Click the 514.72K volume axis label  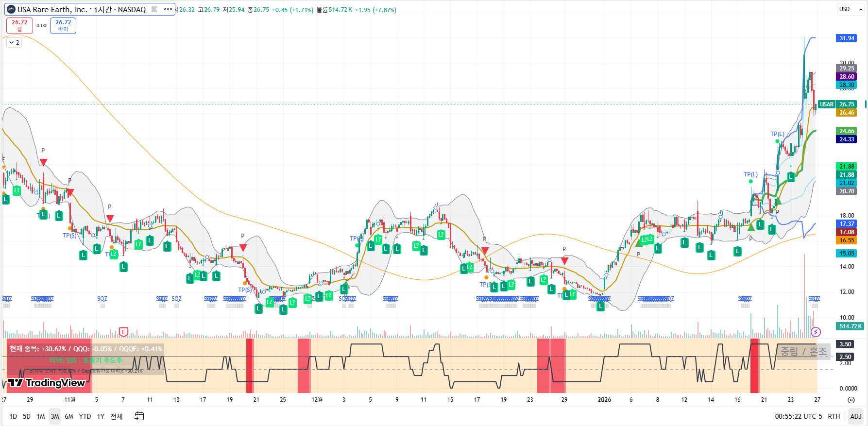[851, 326]
